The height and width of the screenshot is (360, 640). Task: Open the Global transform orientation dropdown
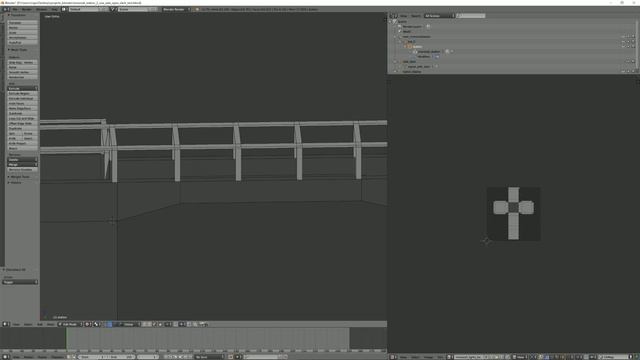pos(130,324)
